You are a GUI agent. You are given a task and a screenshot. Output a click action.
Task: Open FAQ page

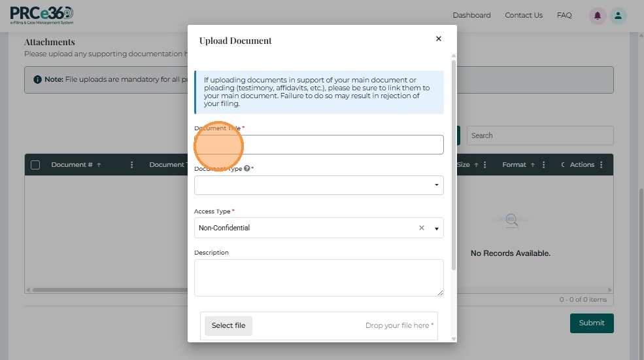[564, 15]
